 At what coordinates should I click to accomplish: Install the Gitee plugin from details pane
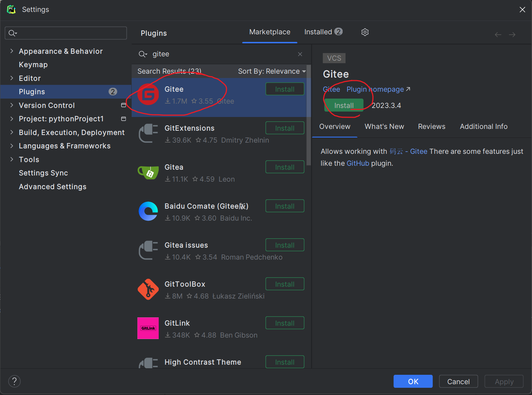click(344, 105)
